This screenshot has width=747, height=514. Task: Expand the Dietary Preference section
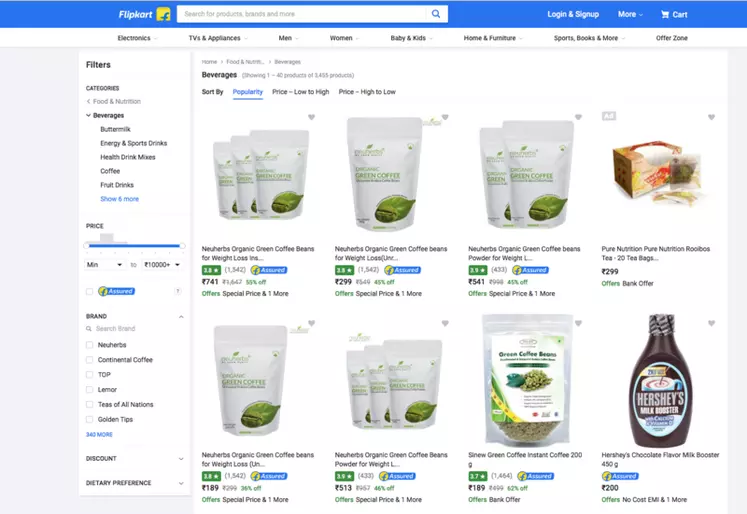(x=181, y=483)
